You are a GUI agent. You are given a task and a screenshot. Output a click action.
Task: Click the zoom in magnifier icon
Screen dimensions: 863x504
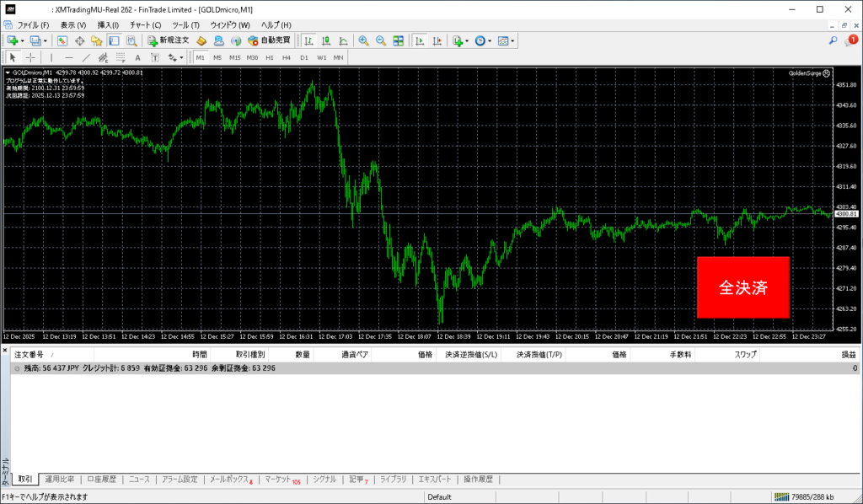[363, 40]
